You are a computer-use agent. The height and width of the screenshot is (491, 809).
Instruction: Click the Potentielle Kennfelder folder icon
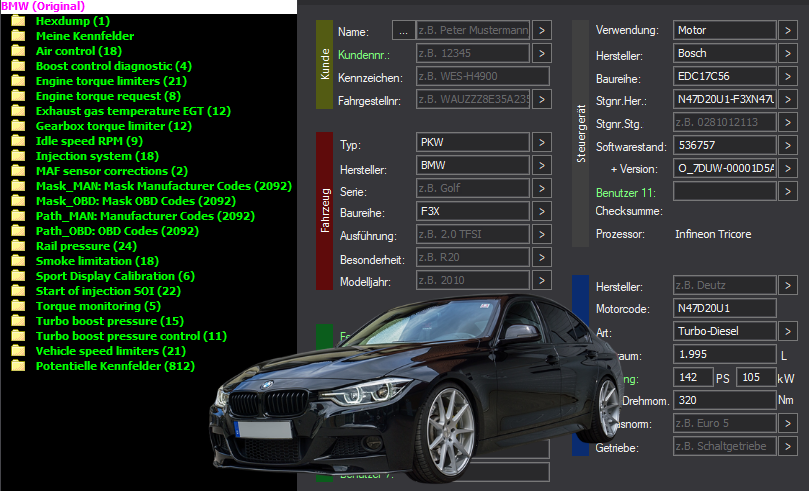(x=18, y=366)
